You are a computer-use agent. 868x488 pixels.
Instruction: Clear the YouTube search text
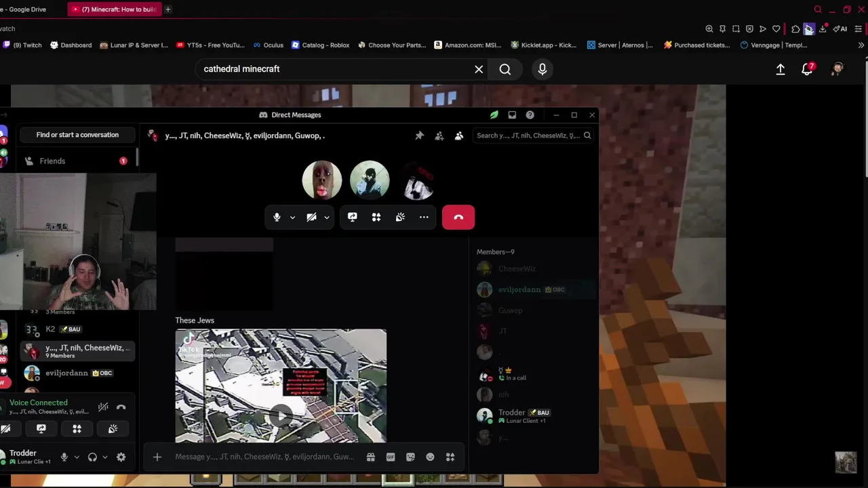(479, 69)
